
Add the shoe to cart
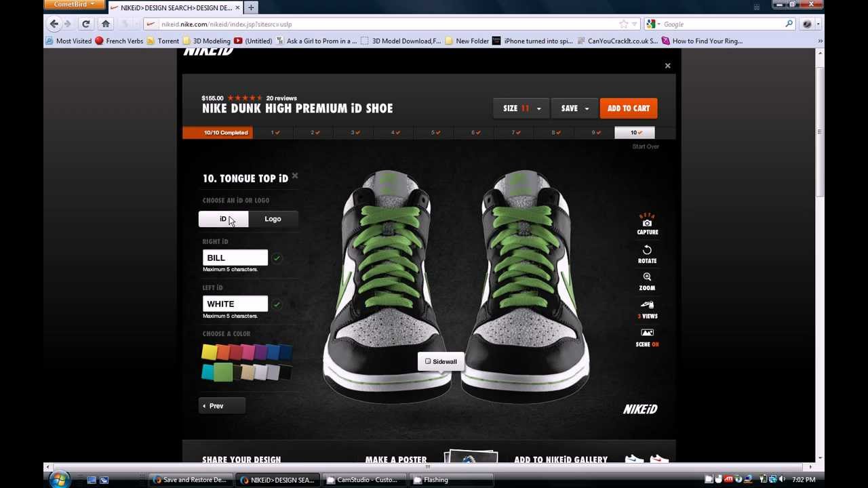pos(629,108)
